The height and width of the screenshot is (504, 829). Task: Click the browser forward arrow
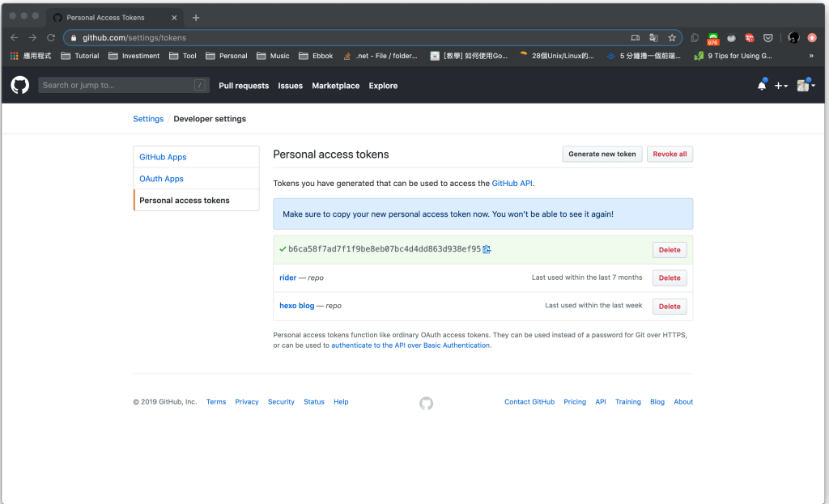coord(32,37)
